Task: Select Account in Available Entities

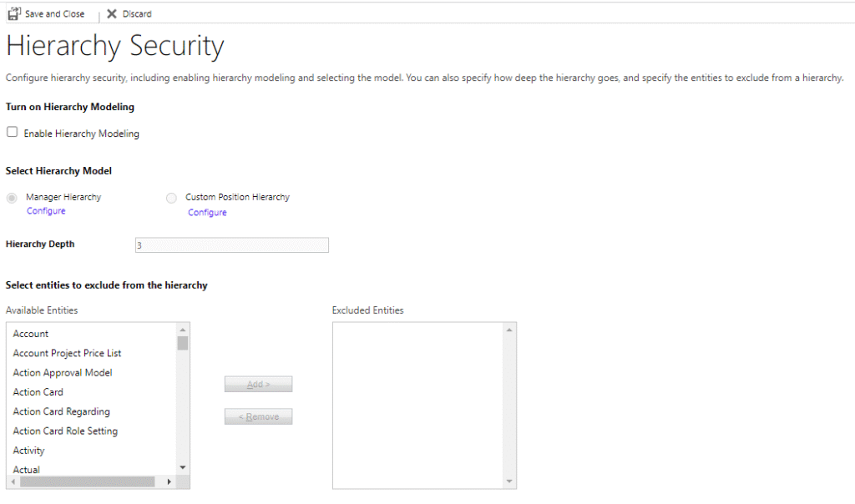Action: 31,334
